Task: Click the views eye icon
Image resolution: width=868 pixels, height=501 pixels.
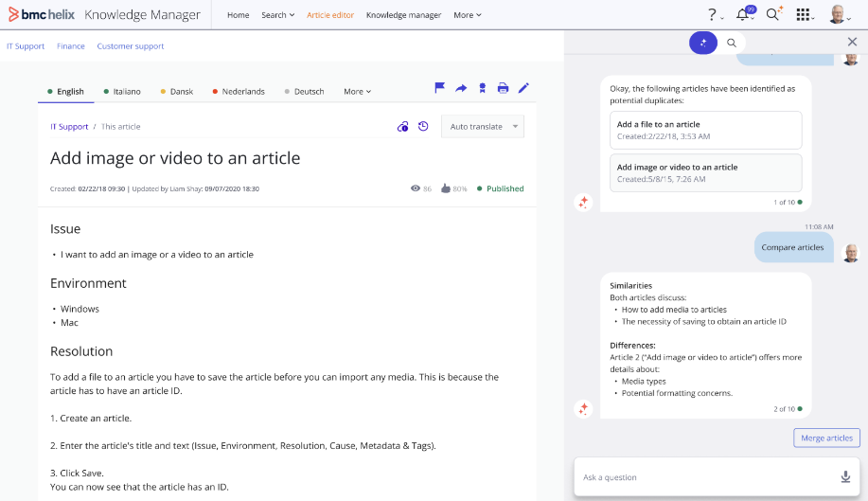Action: (x=416, y=188)
